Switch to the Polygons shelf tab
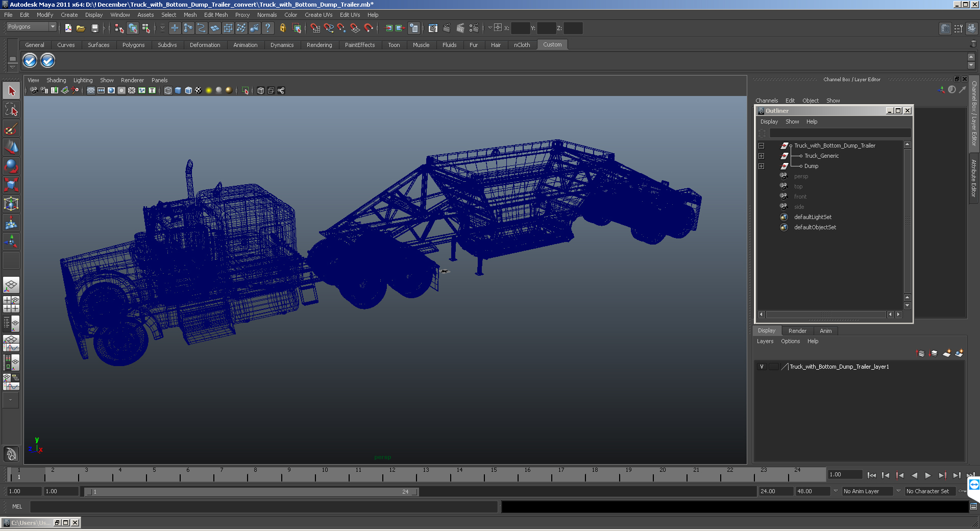The height and width of the screenshot is (531, 980). (x=133, y=45)
